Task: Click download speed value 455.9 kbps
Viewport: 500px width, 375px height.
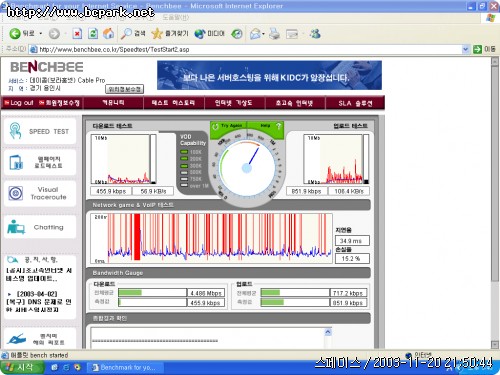Action: [x=111, y=191]
